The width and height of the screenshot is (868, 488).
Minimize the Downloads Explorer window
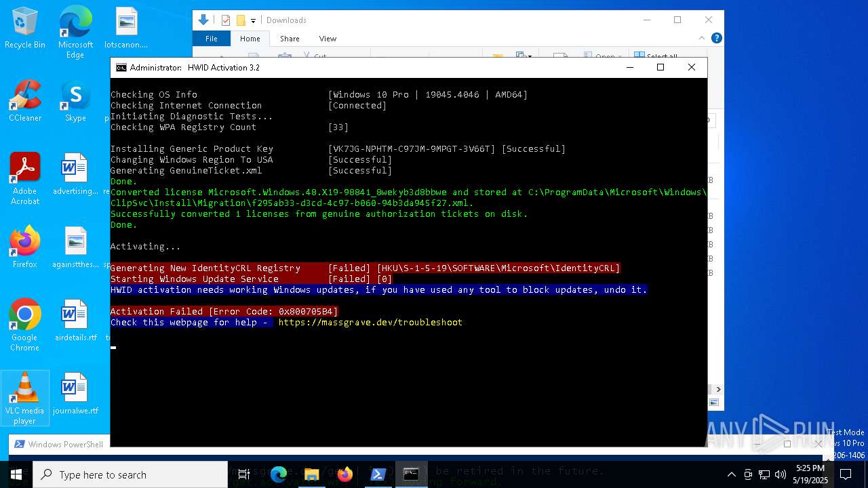coord(646,20)
